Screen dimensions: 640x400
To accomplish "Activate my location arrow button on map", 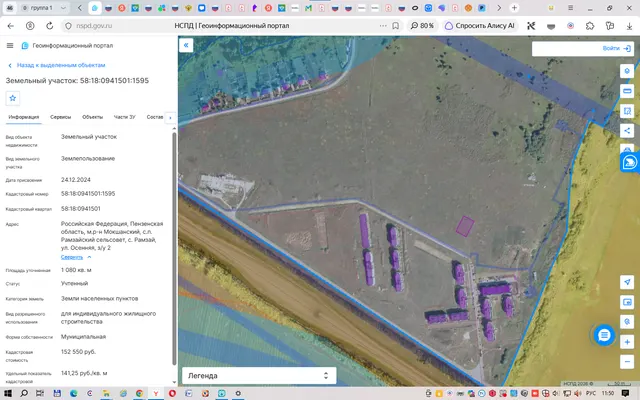I will pos(627,282).
